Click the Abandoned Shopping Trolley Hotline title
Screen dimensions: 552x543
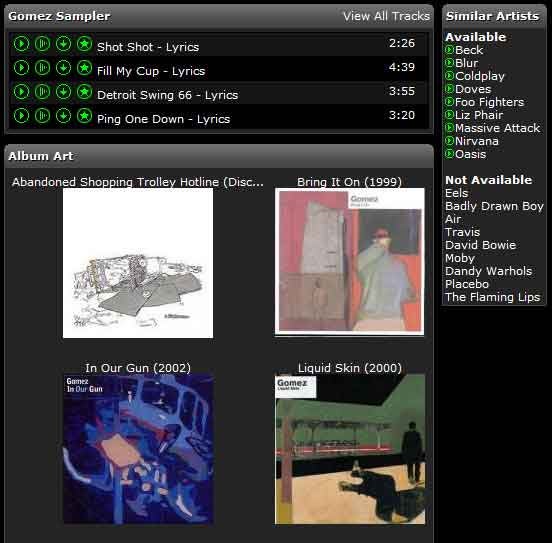coord(138,182)
